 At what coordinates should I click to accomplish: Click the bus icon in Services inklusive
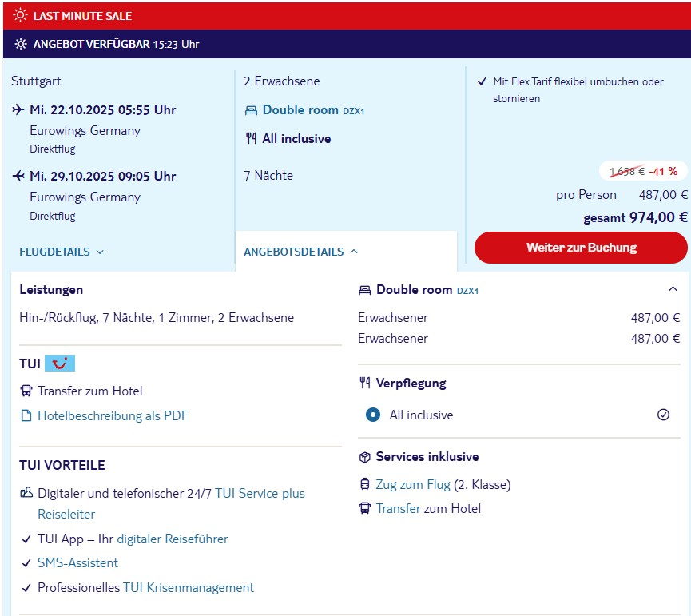coord(365,508)
